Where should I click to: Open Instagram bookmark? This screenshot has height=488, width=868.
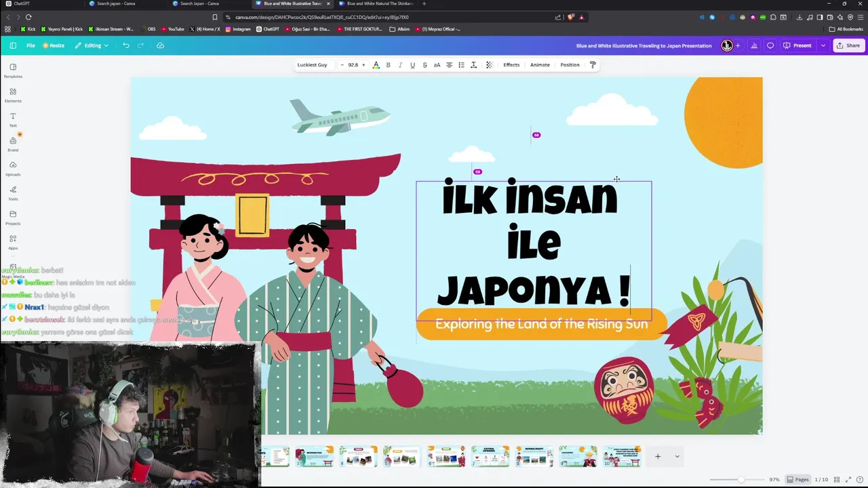point(238,29)
